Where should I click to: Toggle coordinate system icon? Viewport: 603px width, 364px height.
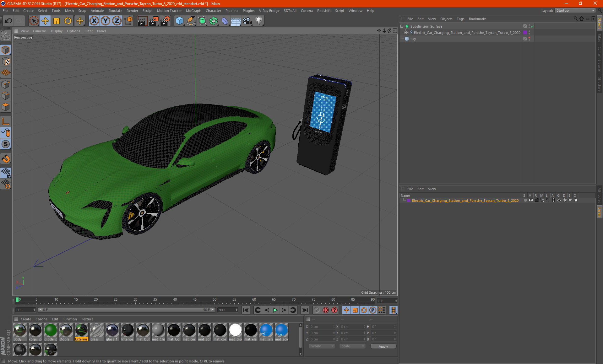(128, 21)
